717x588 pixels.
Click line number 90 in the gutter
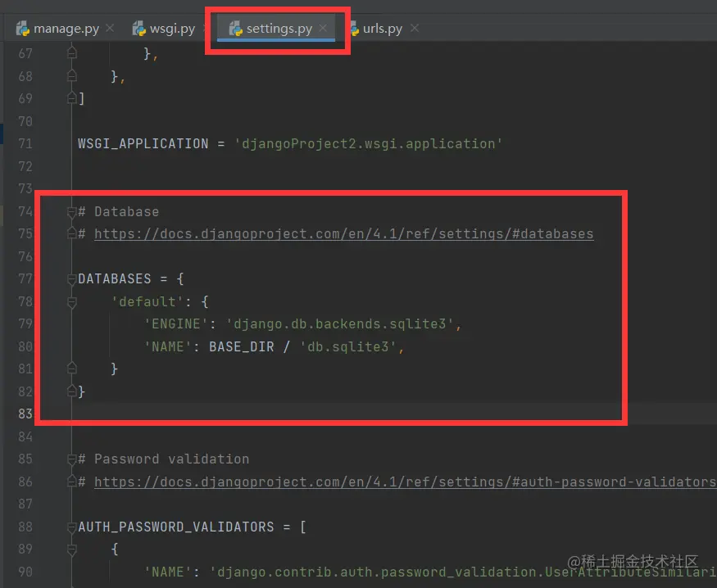[25, 572]
